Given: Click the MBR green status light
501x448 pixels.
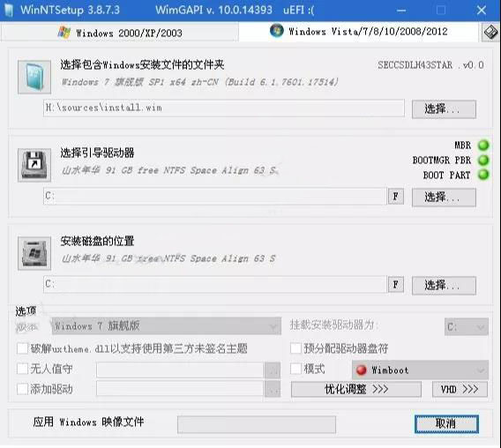Looking at the screenshot, I should coord(483,146).
